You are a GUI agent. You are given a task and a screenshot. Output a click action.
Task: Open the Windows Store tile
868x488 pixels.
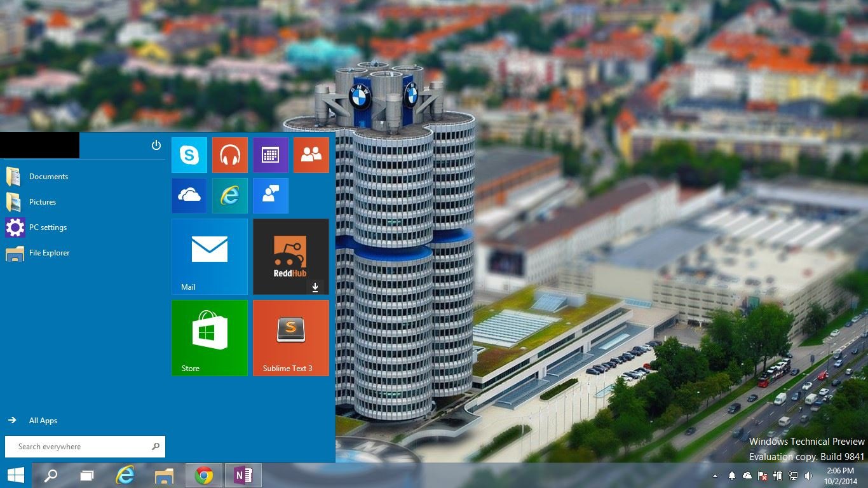click(209, 337)
